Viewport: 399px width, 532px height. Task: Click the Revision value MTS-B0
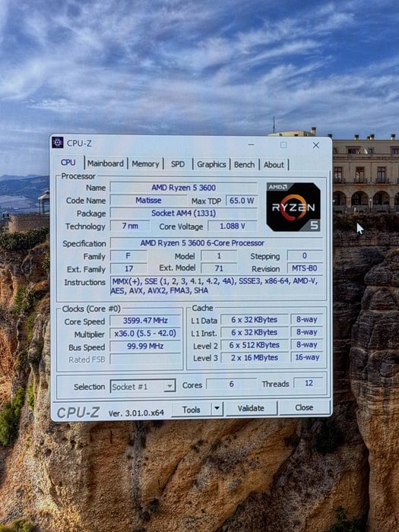point(305,268)
